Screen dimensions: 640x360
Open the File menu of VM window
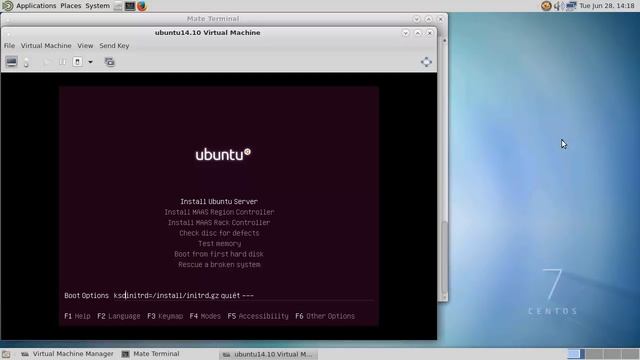pos(9,46)
